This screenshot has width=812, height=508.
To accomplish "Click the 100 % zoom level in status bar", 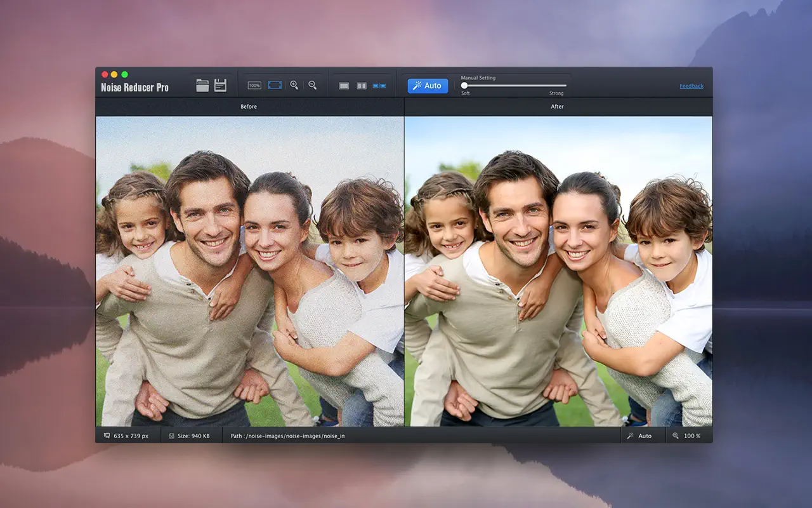I will (x=686, y=436).
